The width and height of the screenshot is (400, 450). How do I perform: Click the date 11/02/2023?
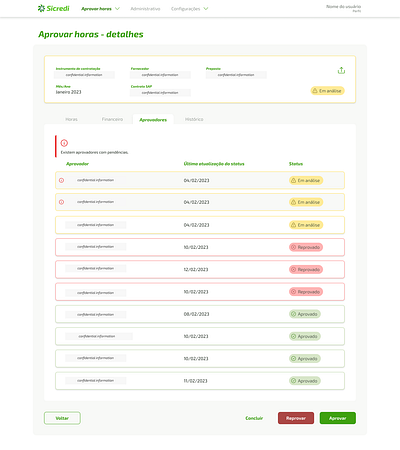pos(195,381)
